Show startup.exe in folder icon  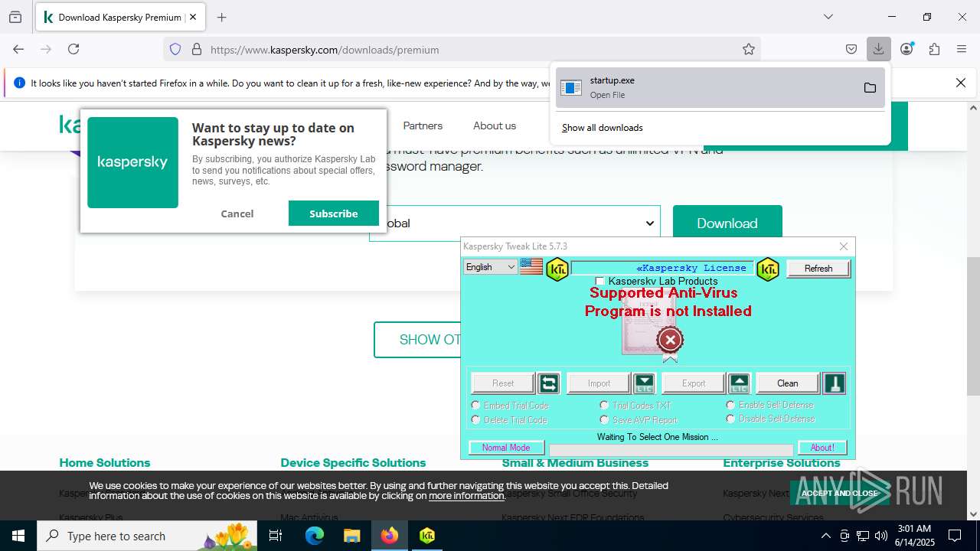870,87
